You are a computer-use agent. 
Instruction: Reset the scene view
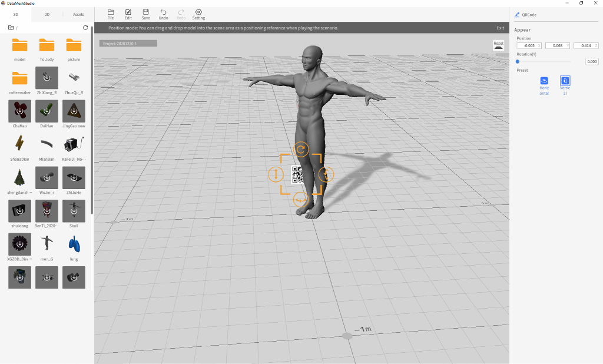point(498,45)
